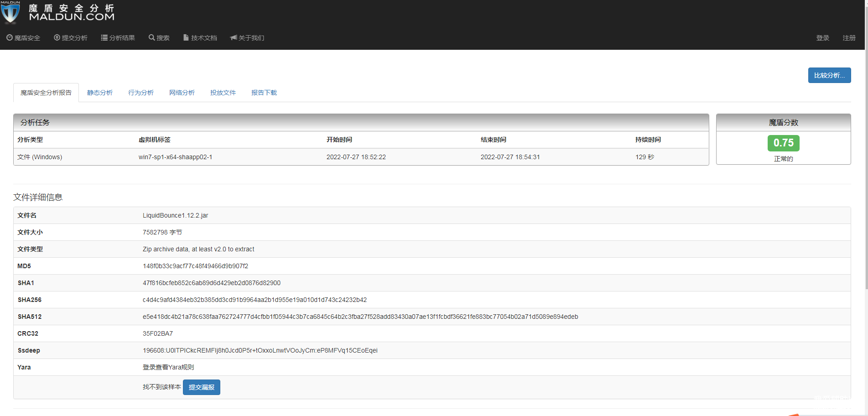Switch to the 报告下载 tab
Screen dimensions: 868x416
click(264, 93)
